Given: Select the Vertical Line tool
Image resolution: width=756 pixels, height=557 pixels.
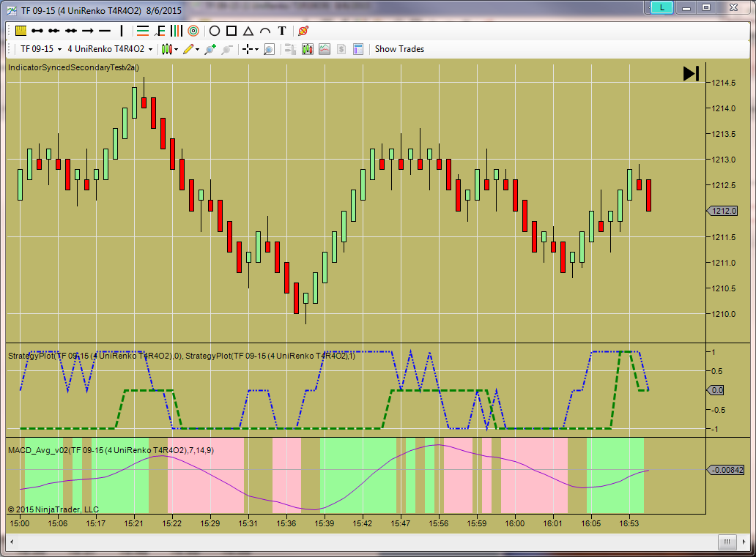Looking at the screenshot, I should [x=122, y=31].
